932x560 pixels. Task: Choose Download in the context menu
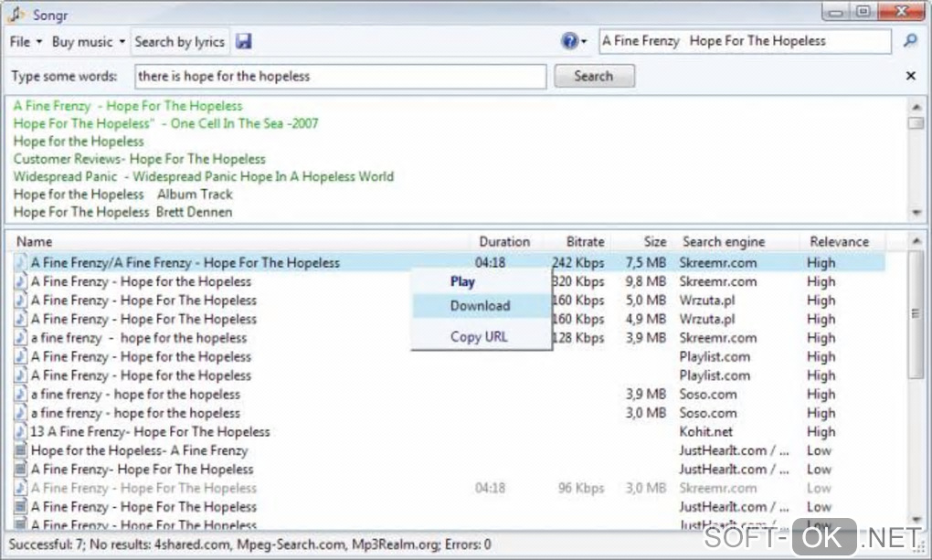tap(481, 305)
